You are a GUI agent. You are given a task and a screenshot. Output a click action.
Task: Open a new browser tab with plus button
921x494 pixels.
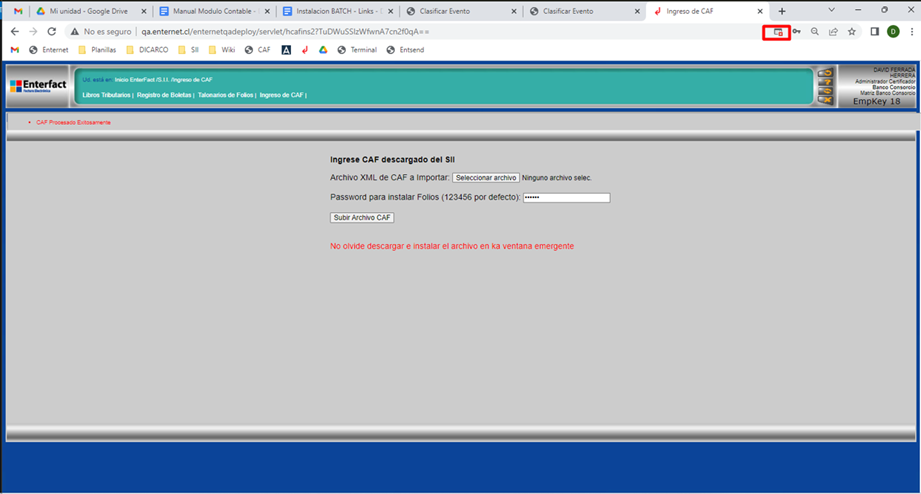pyautogui.click(x=782, y=11)
